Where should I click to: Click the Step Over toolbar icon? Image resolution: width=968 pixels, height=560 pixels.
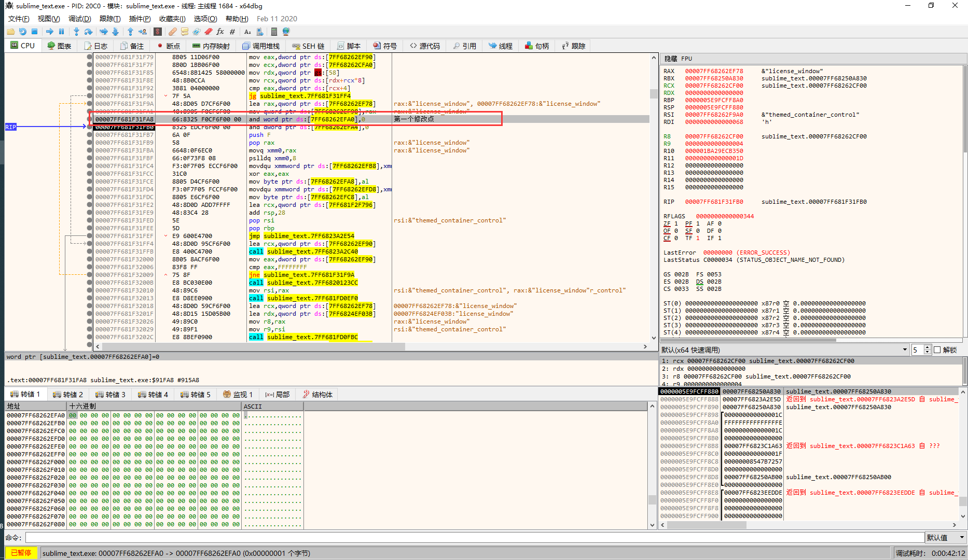pos(88,32)
